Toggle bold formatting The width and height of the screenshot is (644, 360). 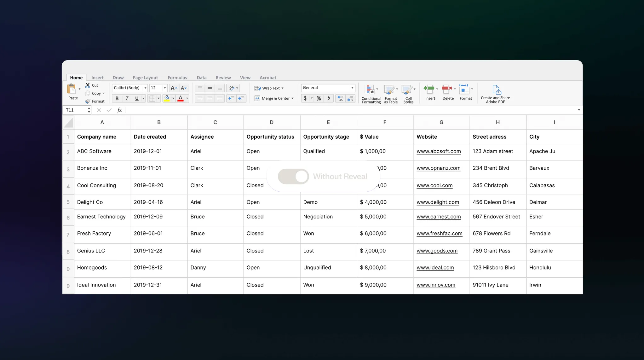click(x=117, y=98)
